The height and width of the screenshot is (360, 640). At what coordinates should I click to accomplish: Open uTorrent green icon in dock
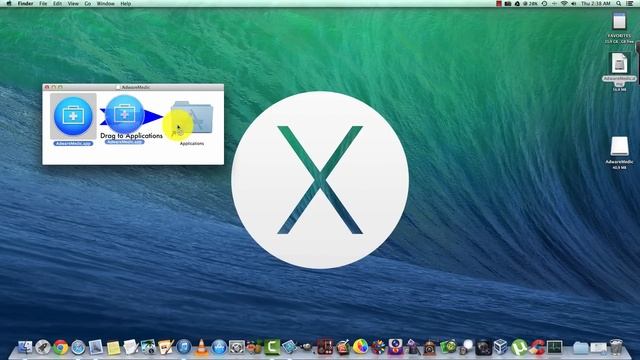(x=519, y=347)
